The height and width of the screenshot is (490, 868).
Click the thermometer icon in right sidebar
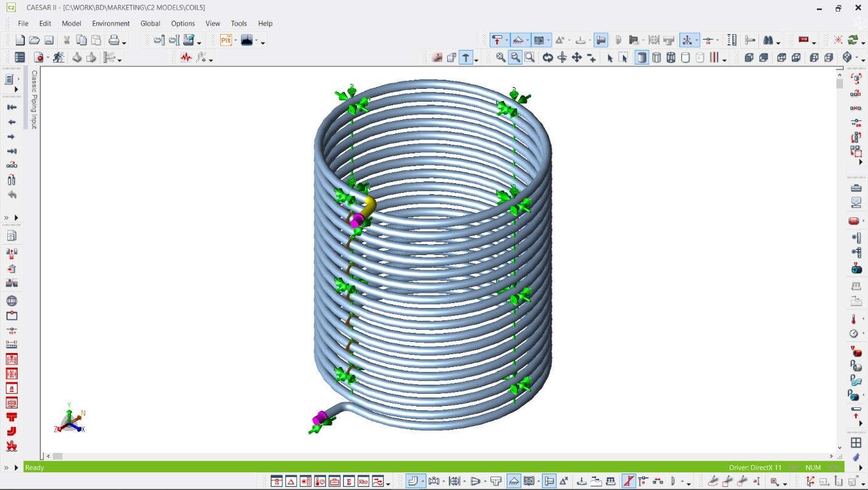pyautogui.click(x=853, y=319)
